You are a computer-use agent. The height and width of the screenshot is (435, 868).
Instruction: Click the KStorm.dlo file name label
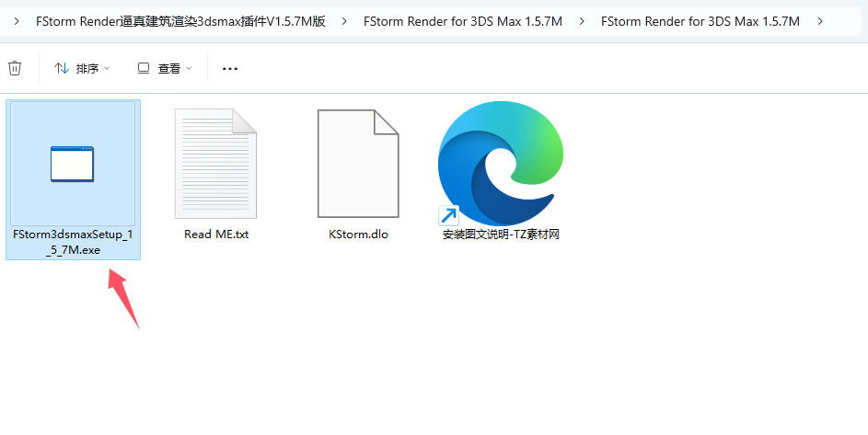[x=358, y=235]
